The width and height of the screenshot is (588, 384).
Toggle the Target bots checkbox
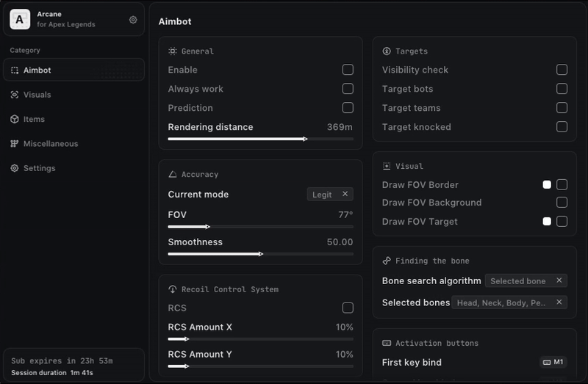pyautogui.click(x=562, y=89)
